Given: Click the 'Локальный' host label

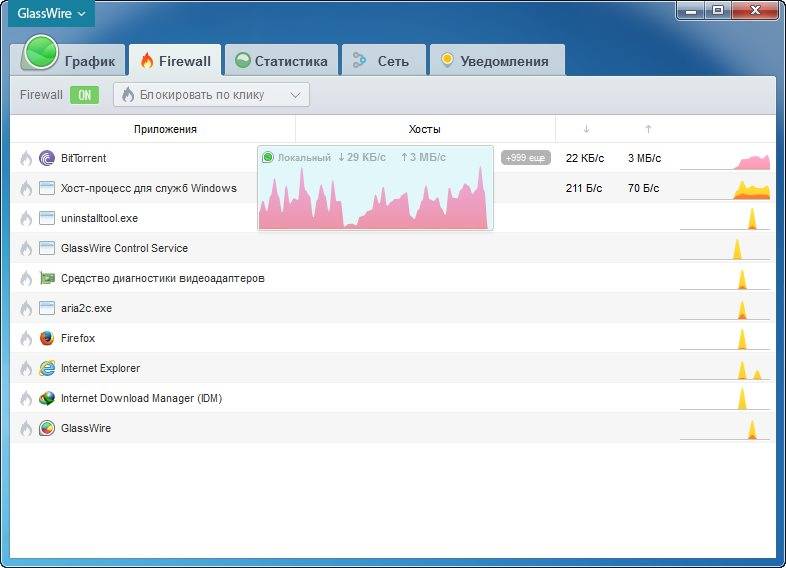Looking at the screenshot, I should (304, 157).
